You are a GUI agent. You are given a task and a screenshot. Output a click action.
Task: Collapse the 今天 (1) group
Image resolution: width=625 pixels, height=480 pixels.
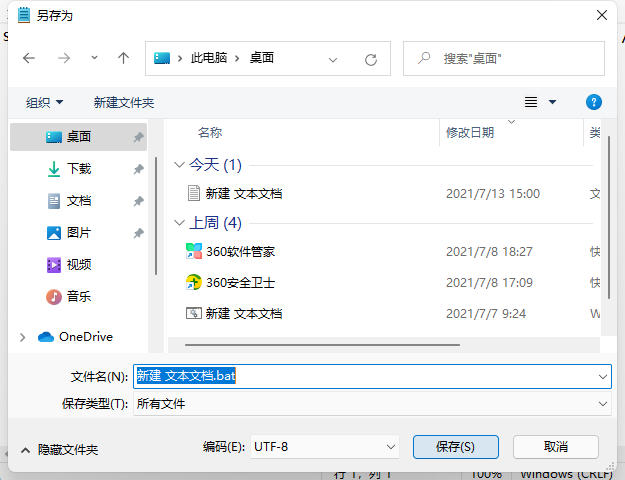pos(179,164)
